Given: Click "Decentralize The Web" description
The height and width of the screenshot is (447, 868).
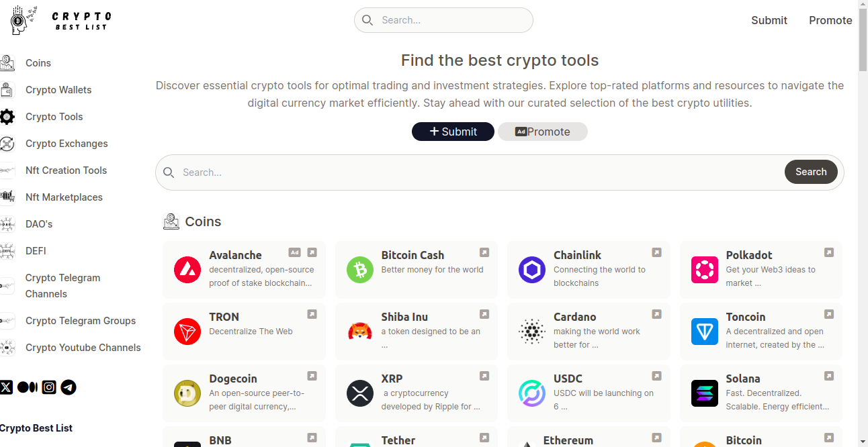Looking at the screenshot, I should (251, 332).
